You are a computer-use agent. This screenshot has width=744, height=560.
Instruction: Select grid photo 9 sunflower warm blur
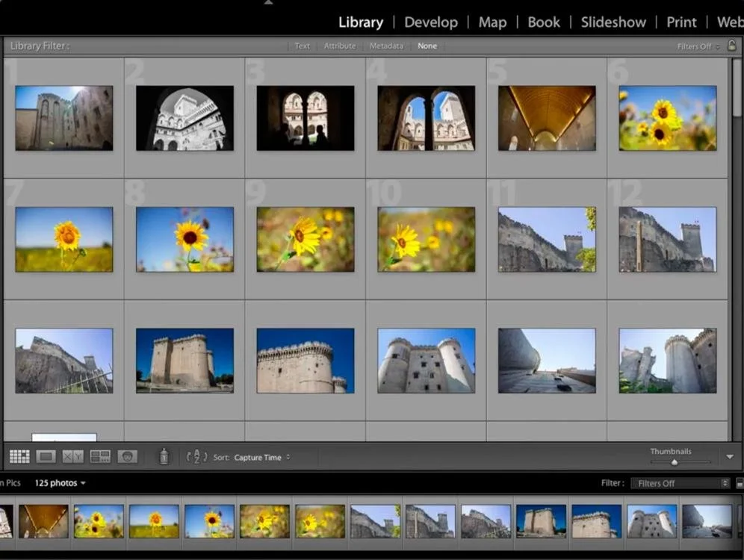click(305, 240)
